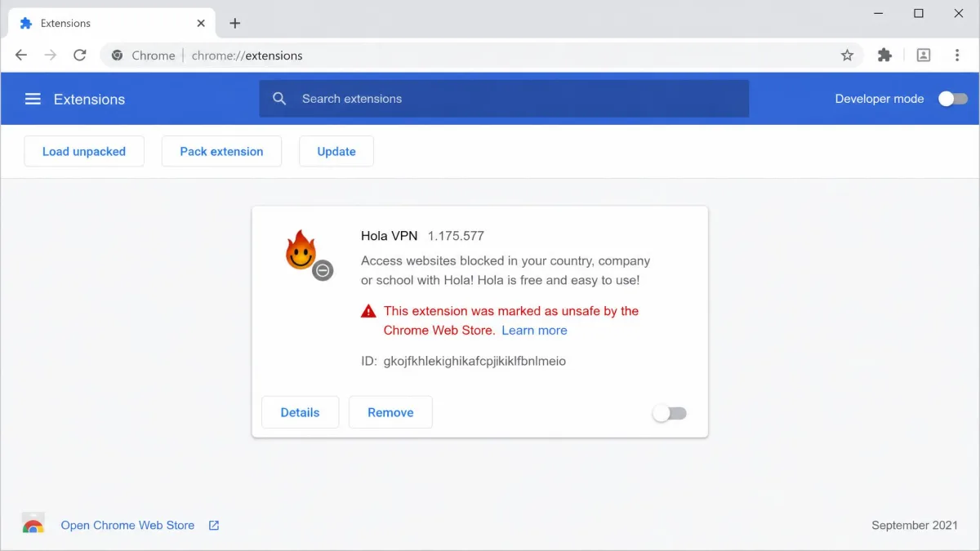Click the unsafe extension warning text
The image size is (980, 551).
point(511,321)
